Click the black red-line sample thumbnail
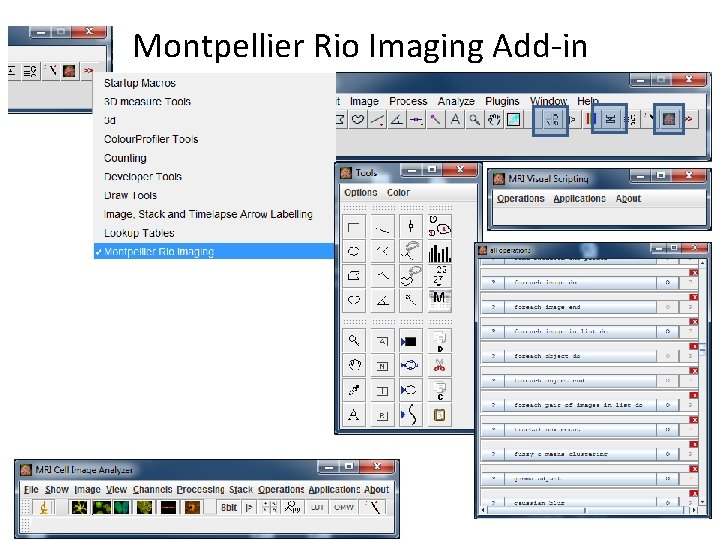 169,507
